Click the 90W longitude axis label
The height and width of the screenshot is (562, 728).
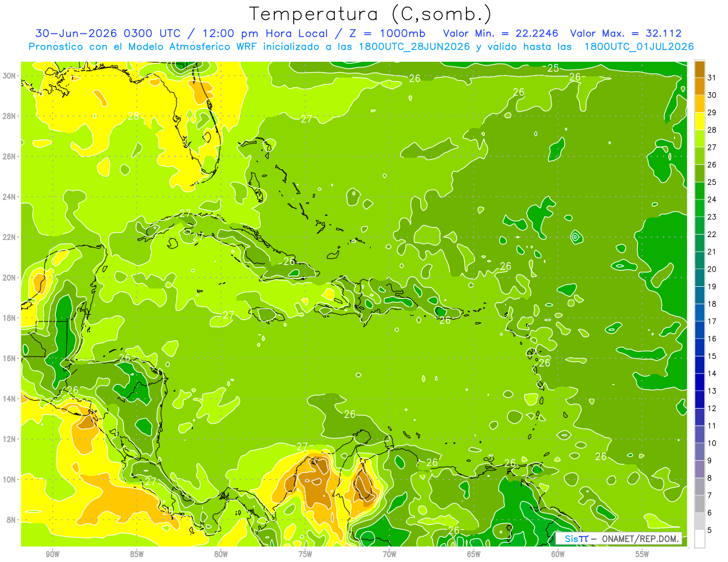point(53,554)
